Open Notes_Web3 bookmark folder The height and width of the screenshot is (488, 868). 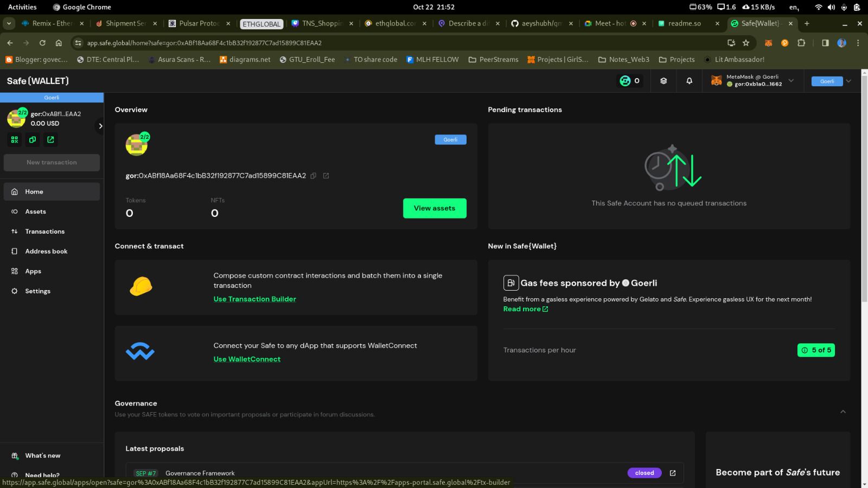tap(623, 60)
